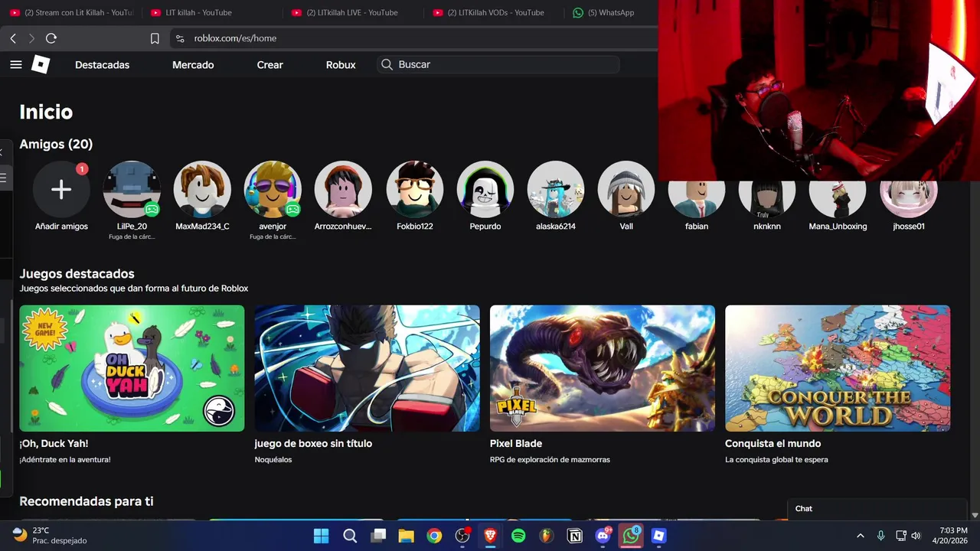Open Windows taskbar search

tap(350, 536)
